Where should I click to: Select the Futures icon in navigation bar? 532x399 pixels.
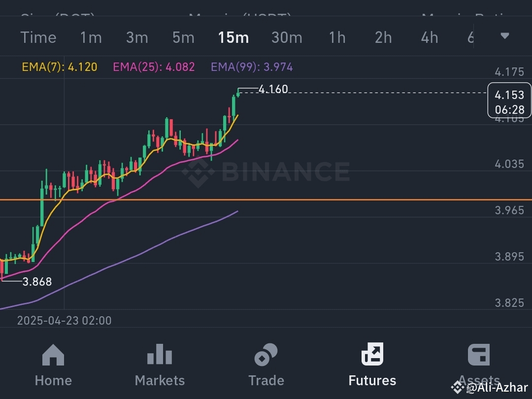pyautogui.click(x=372, y=354)
